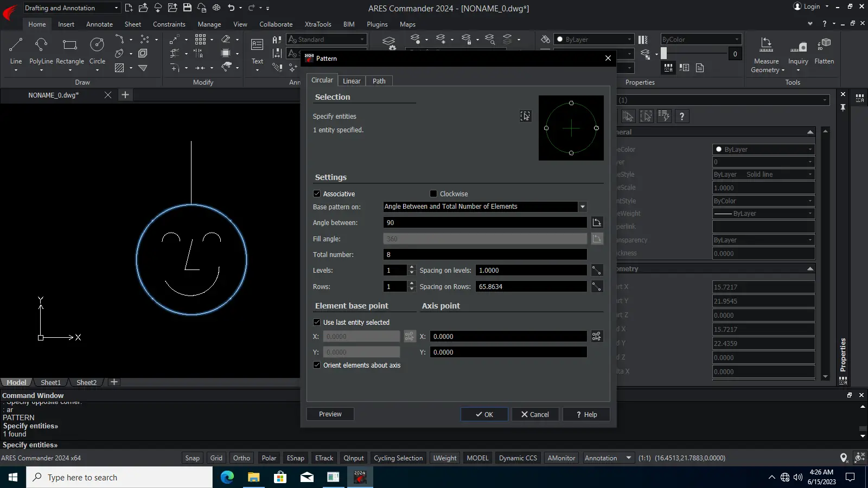Uncheck the Associative checkbox
Screen dimensions: 868x488
click(x=317, y=194)
